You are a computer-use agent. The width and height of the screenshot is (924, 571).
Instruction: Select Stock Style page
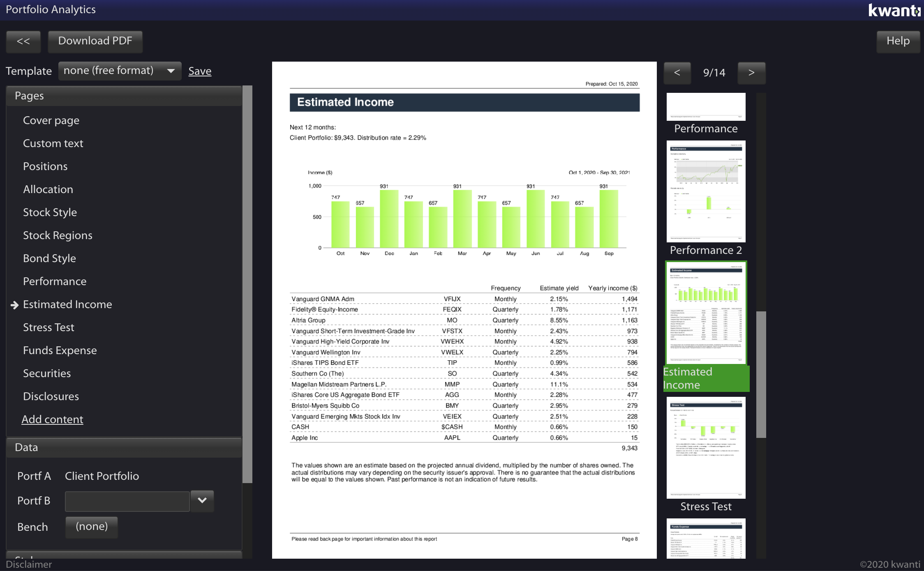pos(50,212)
